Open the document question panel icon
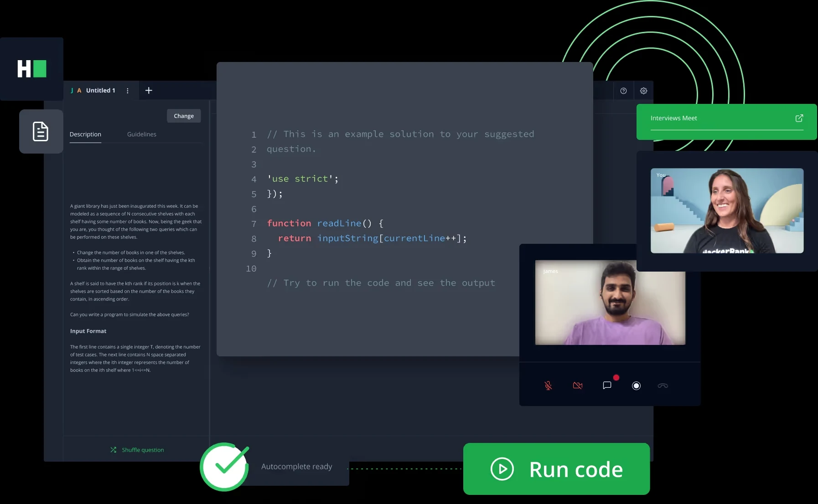Image resolution: width=818 pixels, height=504 pixels. (x=41, y=132)
